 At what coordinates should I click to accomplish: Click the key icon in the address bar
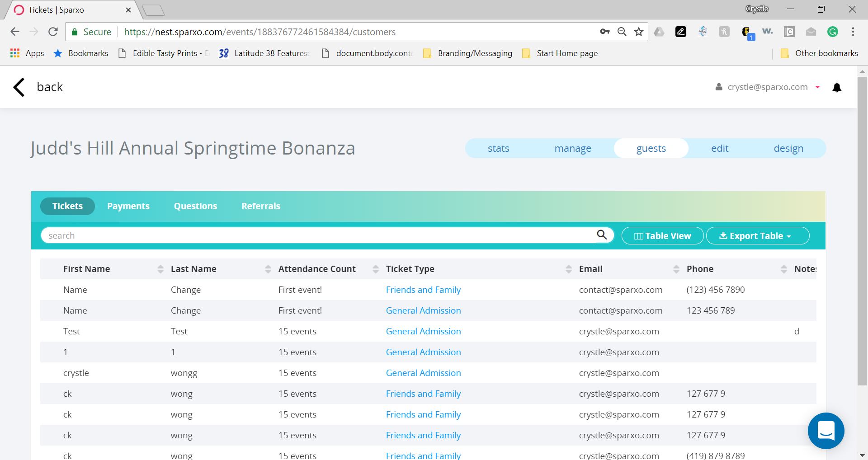tap(604, 32)
